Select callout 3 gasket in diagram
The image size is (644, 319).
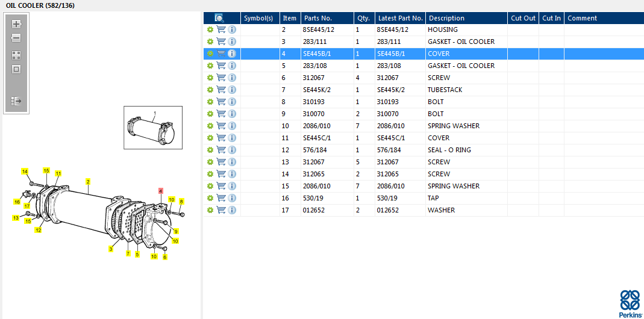click(110, 249)
